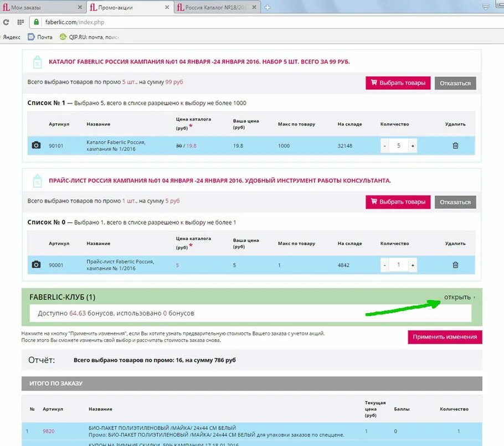Increase quantity of article 90101
504x446 pixels.
click(413, 146)
